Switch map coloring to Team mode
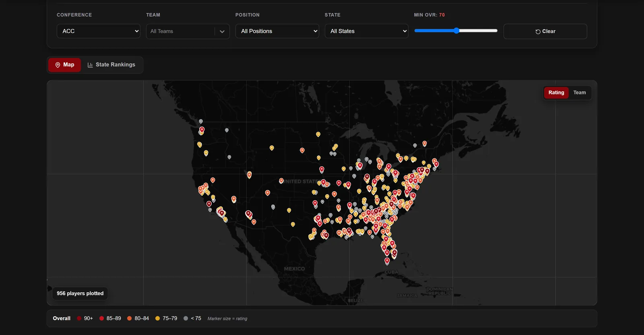This screenshot has width=644, height=335. (x=580, y=93)
